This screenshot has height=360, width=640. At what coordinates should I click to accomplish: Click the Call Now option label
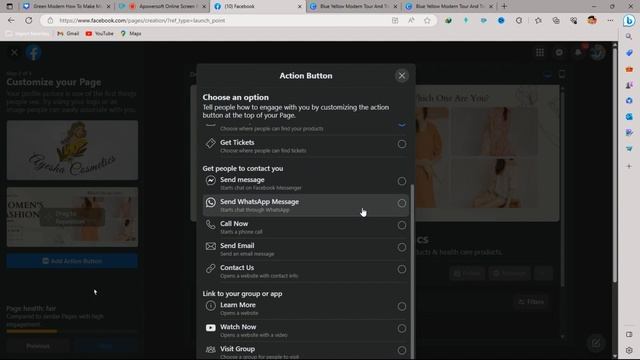[234, 224]
